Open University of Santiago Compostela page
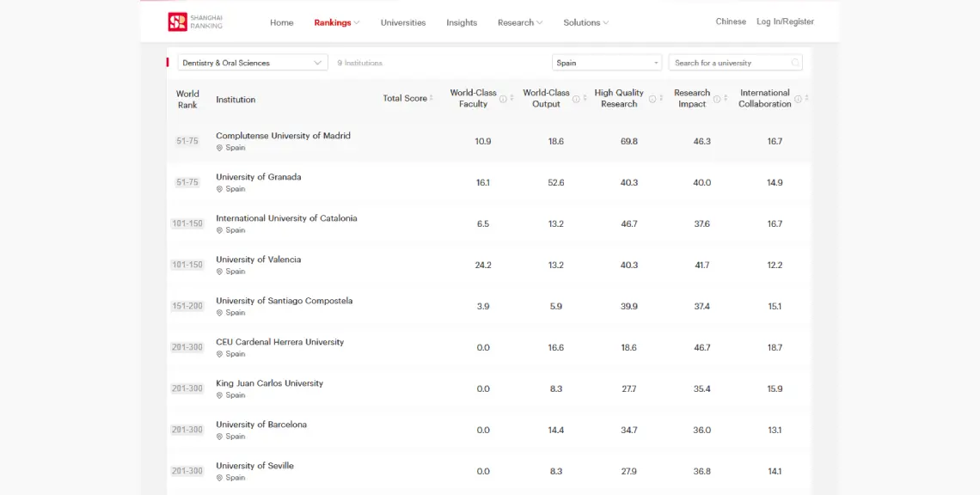The height and width of the screenshot is (495, 980). click(285, 301)
